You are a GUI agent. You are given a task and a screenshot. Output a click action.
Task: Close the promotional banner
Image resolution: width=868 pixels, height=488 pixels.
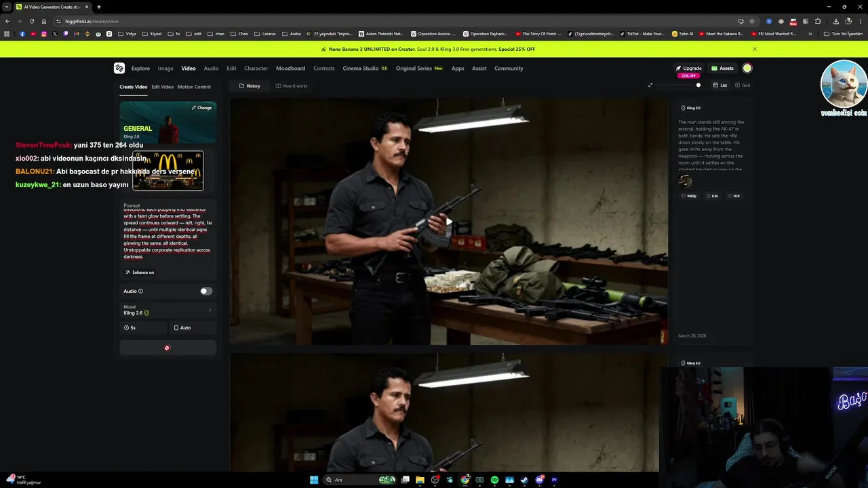[754, 49]
